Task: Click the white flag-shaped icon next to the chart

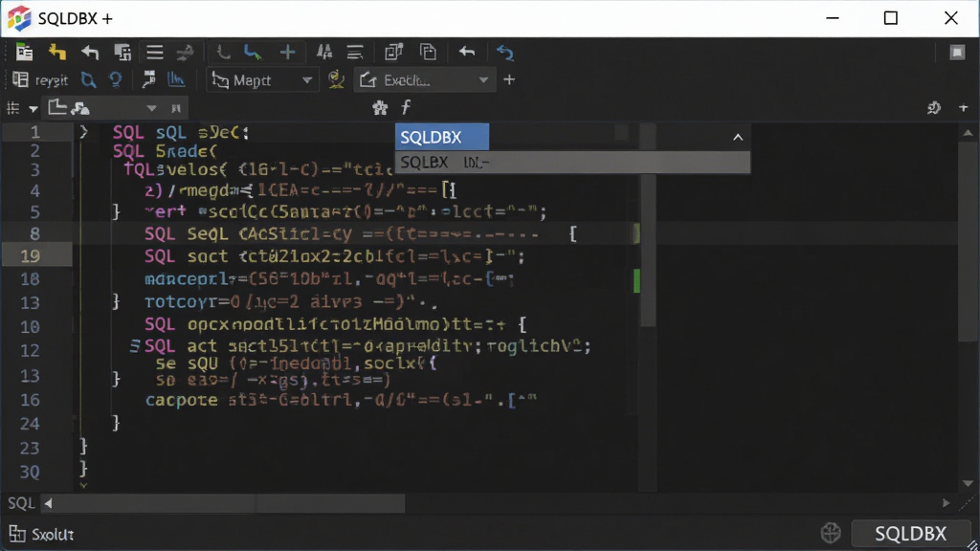Action: [148, 80]
